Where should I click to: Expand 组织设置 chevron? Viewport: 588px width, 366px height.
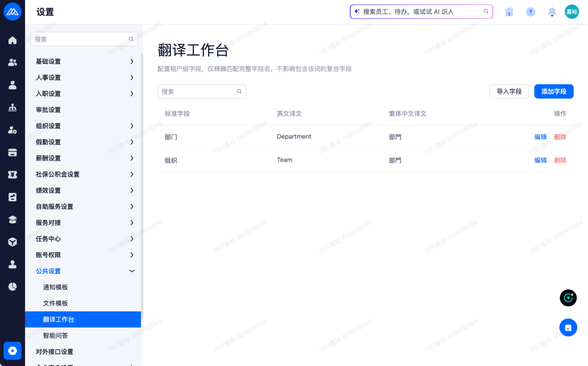tap(132, 126)
